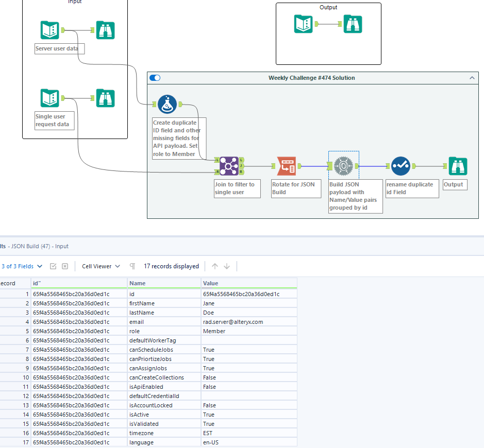The image size is (484, 448).
Task: Open the Server user data Input Data tool
Action: 49,30
